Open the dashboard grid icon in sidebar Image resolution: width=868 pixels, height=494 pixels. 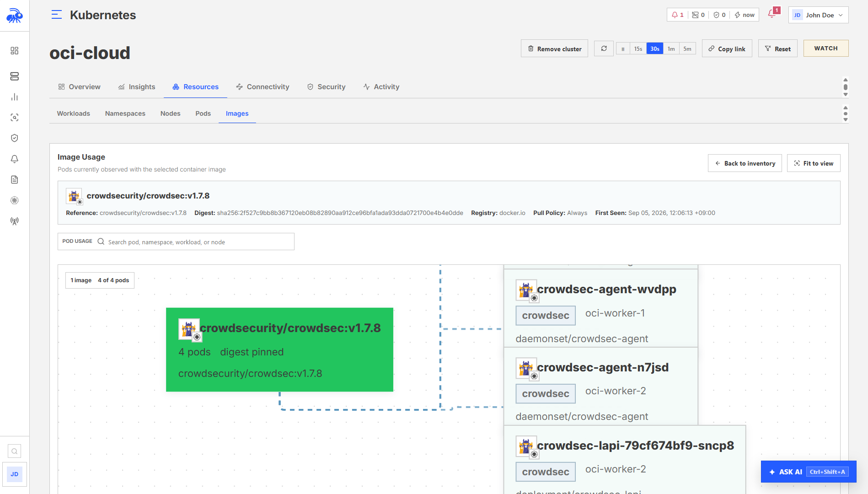coord(15,50)
